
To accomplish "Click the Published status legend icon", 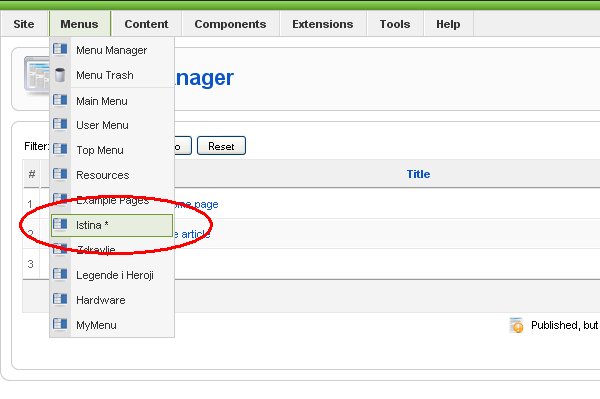I will 517,325.
